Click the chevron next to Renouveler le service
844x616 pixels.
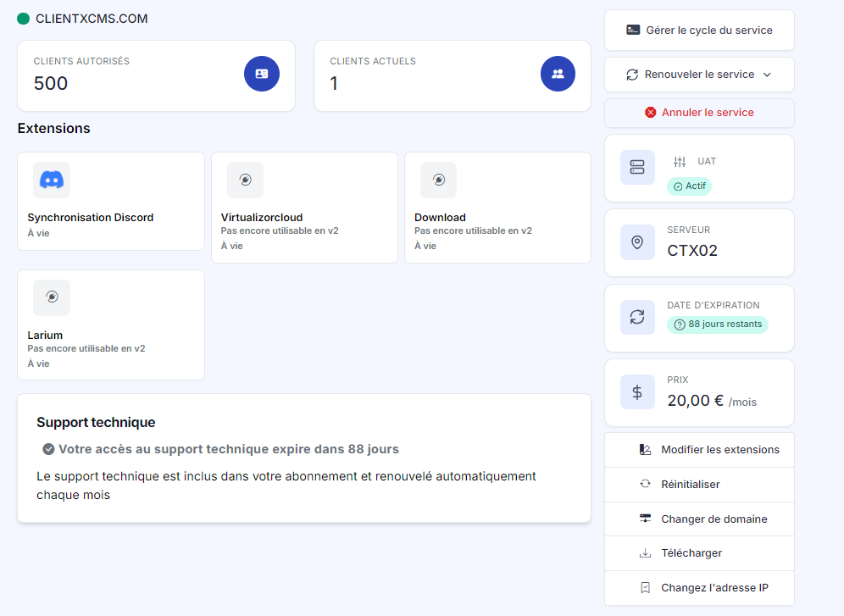[767, 75]
